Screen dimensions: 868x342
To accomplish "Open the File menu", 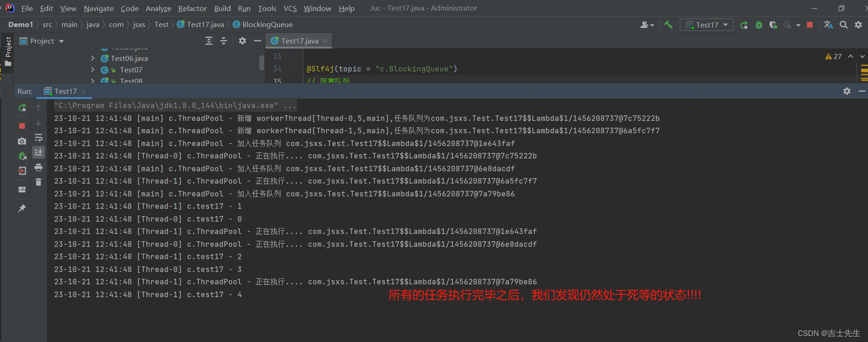I will click(x=27, y=8).
